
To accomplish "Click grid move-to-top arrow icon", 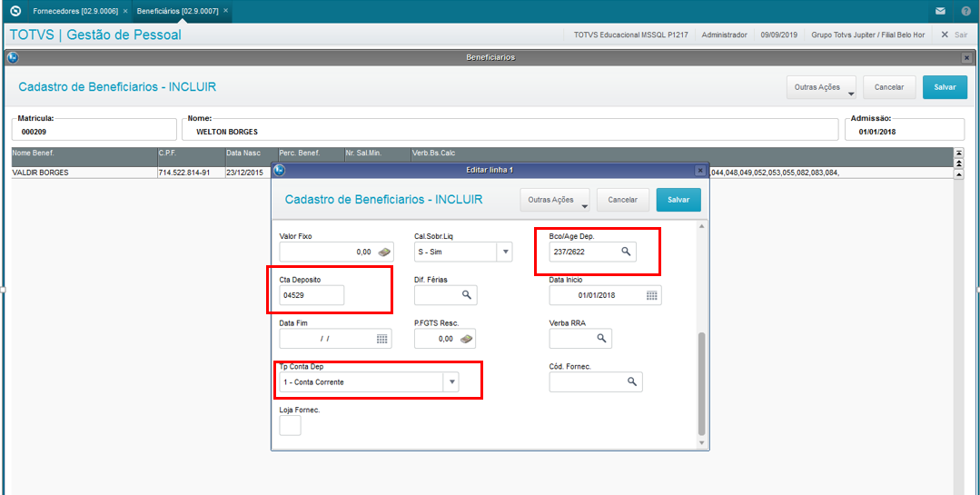I will click(959, 153).
